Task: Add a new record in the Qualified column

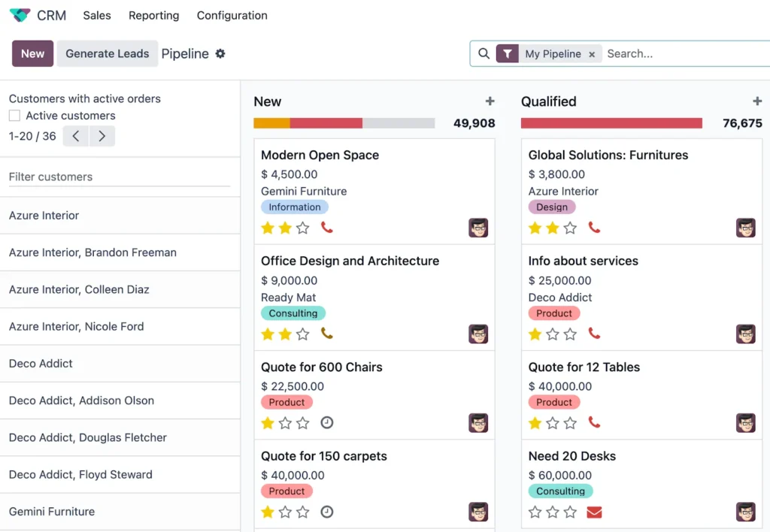Action: tap(758, 101)
